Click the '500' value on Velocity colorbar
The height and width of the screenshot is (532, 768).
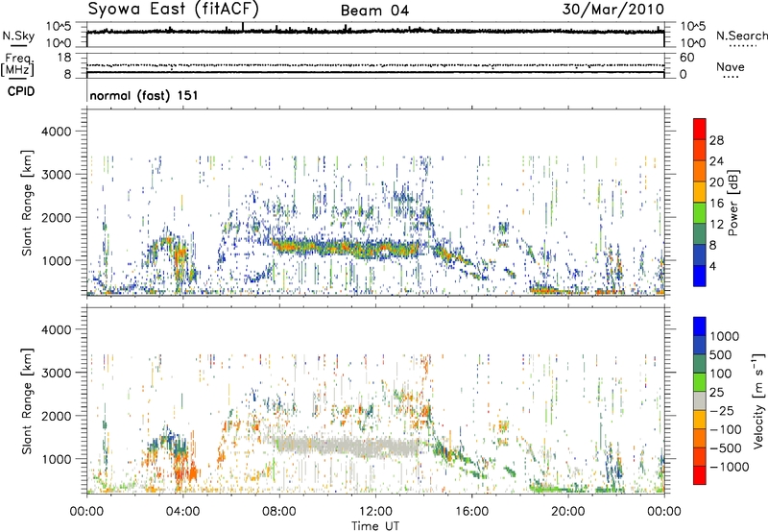[721, 355]
